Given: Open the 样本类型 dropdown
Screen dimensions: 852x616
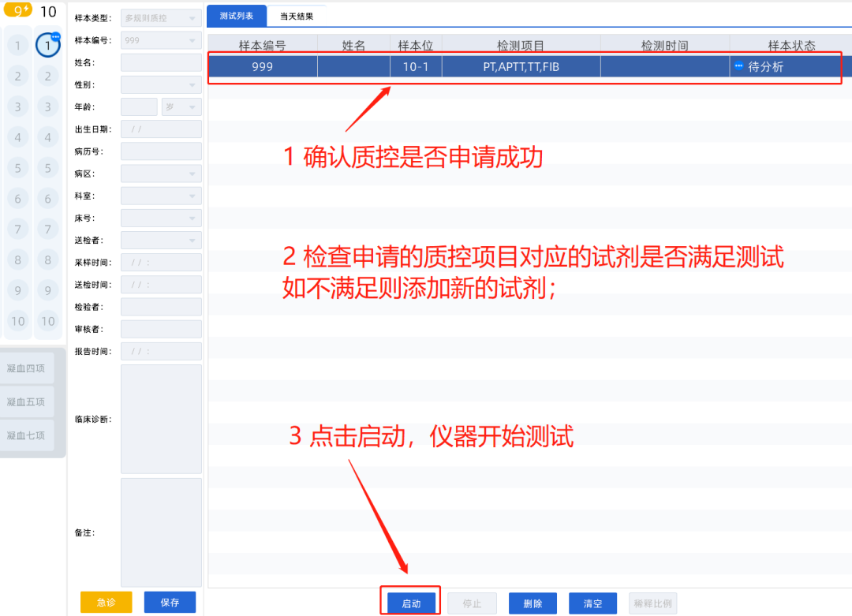Looking at the screenshot, I should pos(161,18).
